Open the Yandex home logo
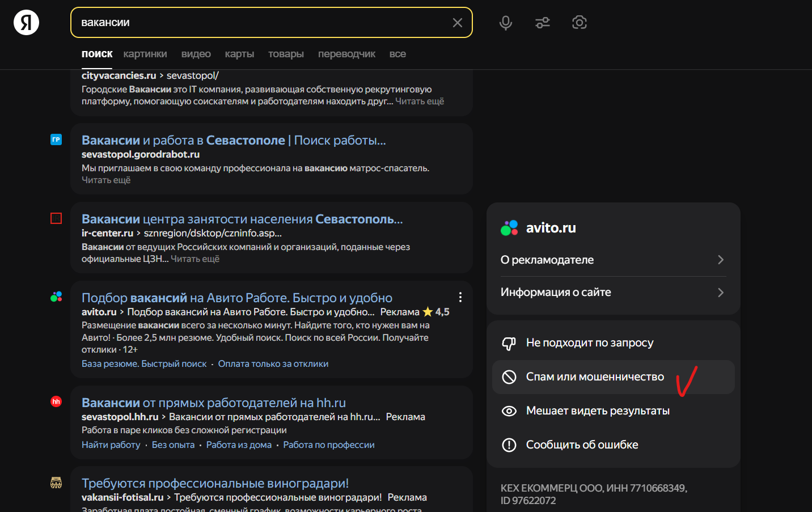812x512 pixels. 26,23
